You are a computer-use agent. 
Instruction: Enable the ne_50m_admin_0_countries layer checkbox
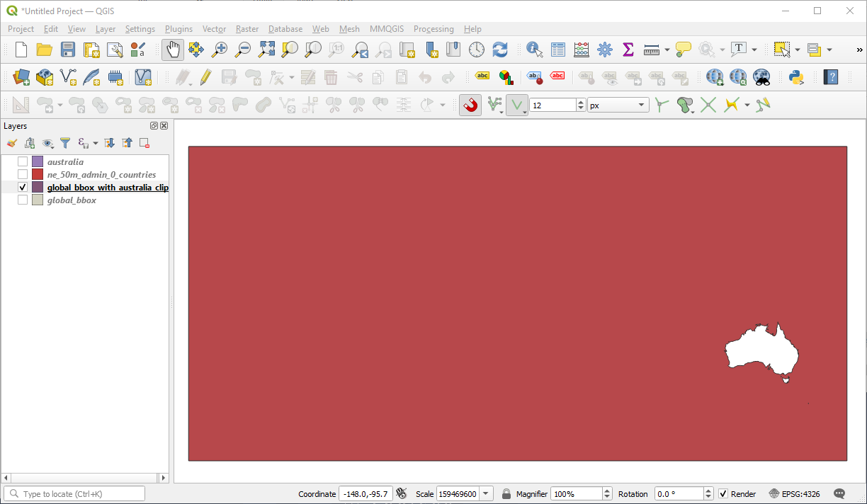click(23, 175)
